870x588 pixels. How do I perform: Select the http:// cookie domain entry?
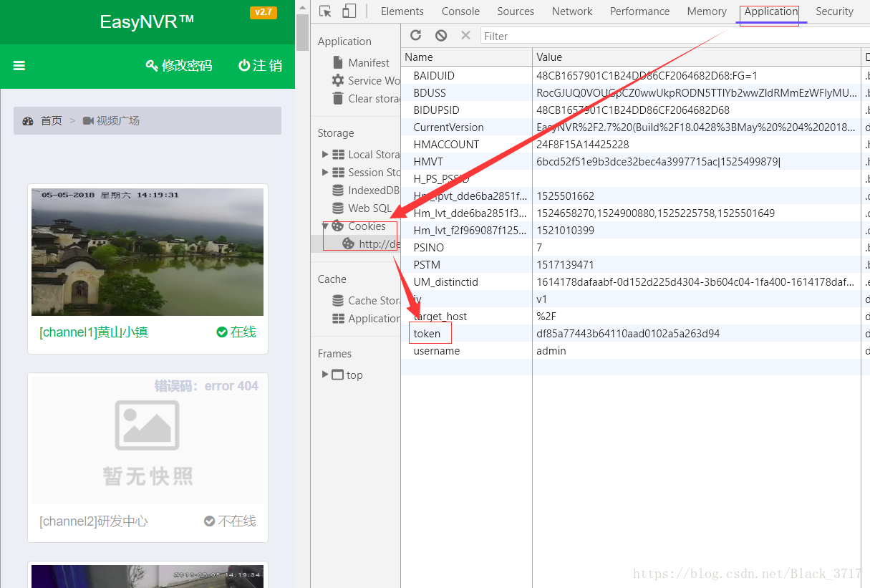pyautogui.click(x=355, y=244)
